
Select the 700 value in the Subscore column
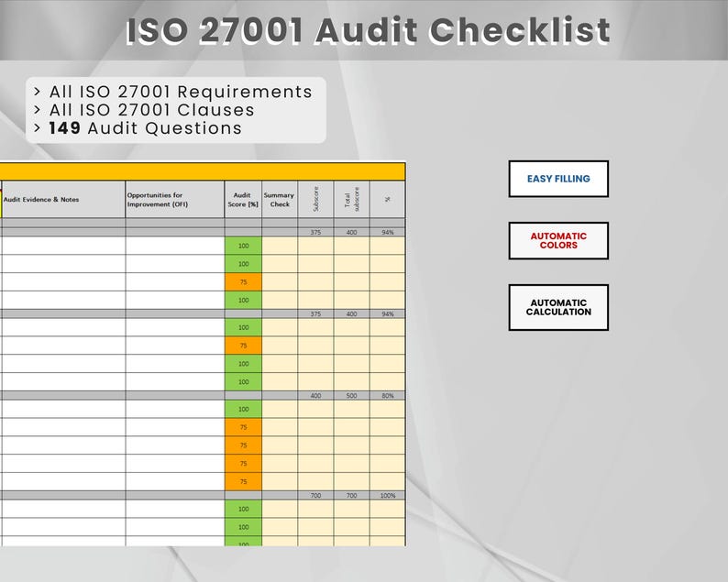pyautogui.click(x=315, y=496)
